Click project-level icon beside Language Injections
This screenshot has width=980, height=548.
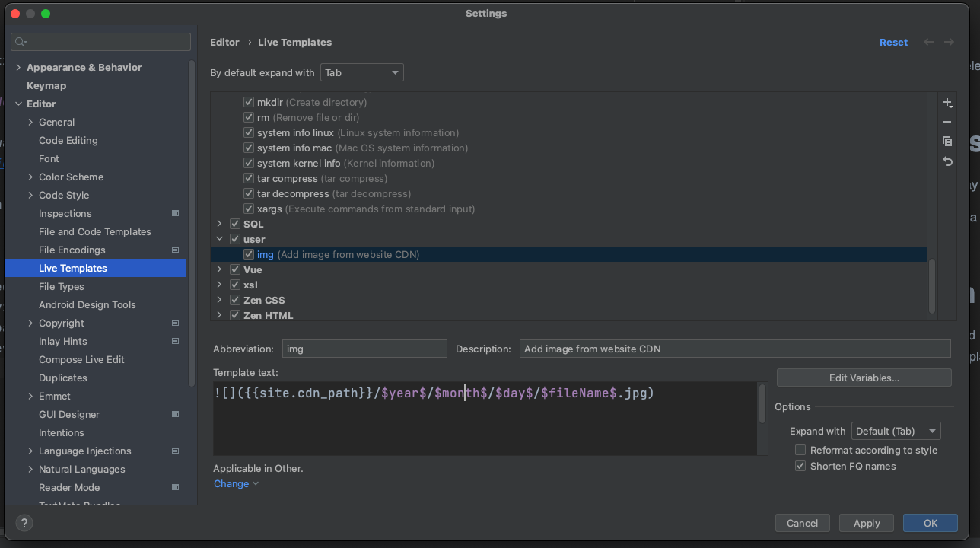pyautogui.click(x=175, y=451)
